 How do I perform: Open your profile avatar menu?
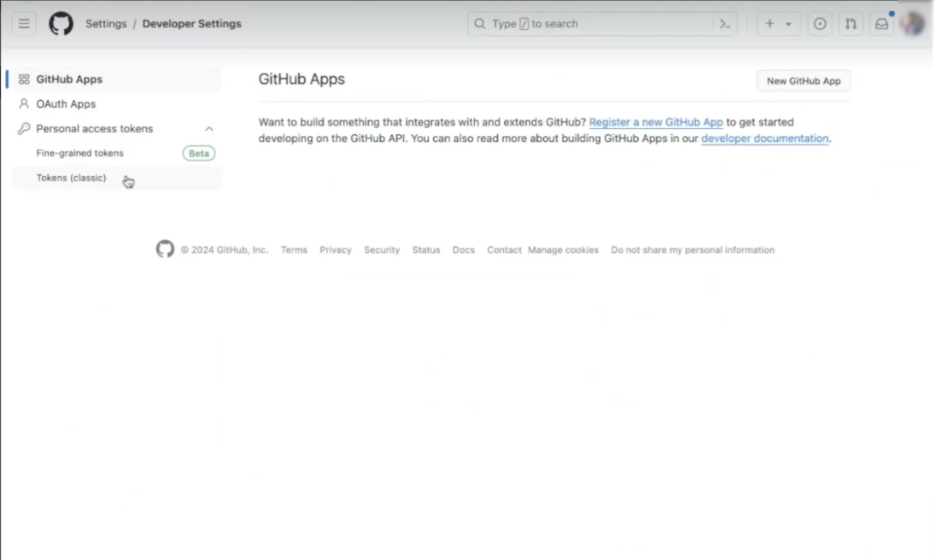pos(912,23)
